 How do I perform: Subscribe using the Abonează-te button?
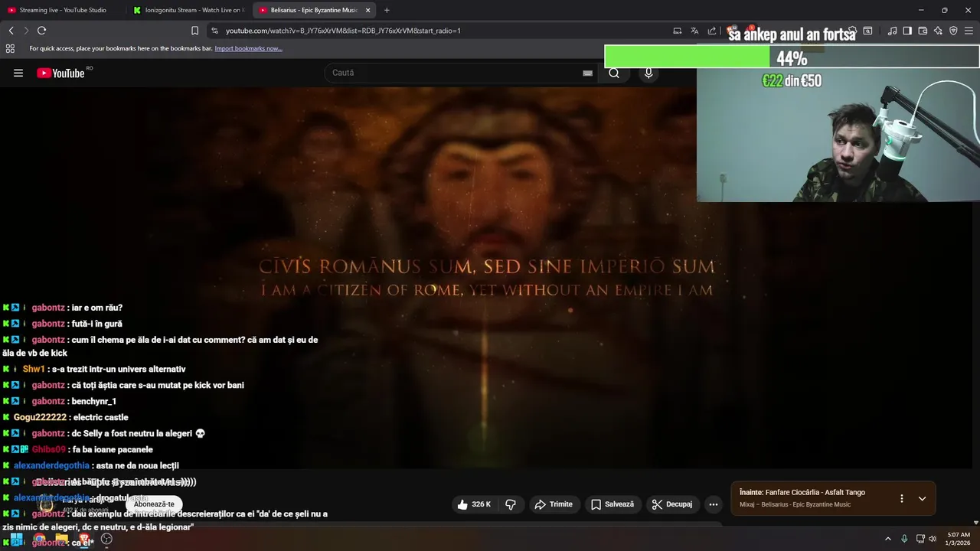pos(154,504)
